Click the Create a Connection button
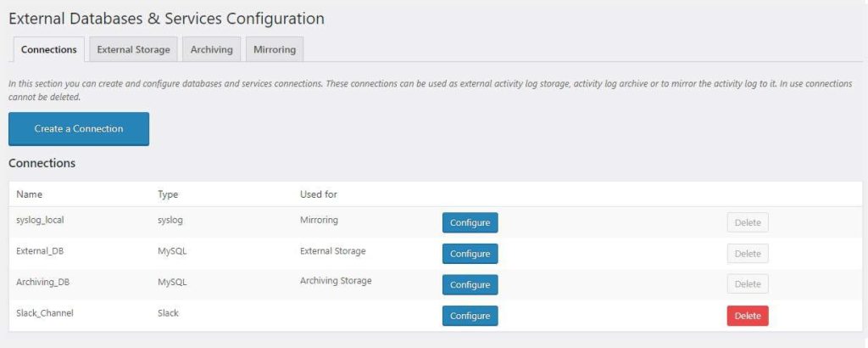This screenshot has height=348, width=868. [79, 129]
